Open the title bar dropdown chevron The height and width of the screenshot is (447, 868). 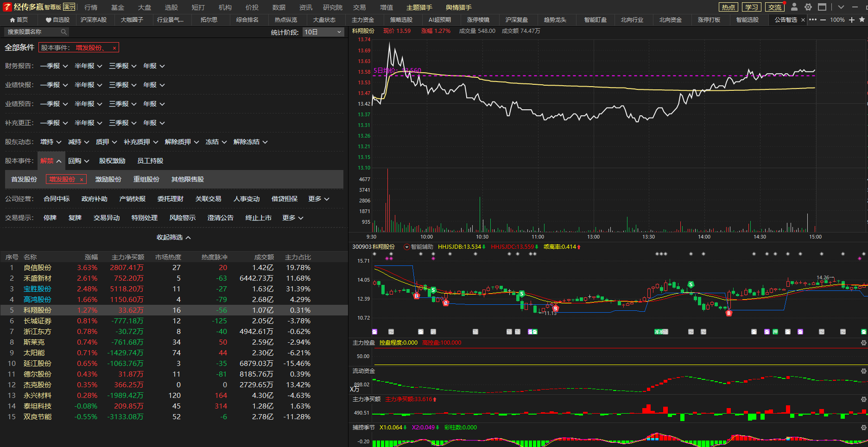tap(841, 7)
